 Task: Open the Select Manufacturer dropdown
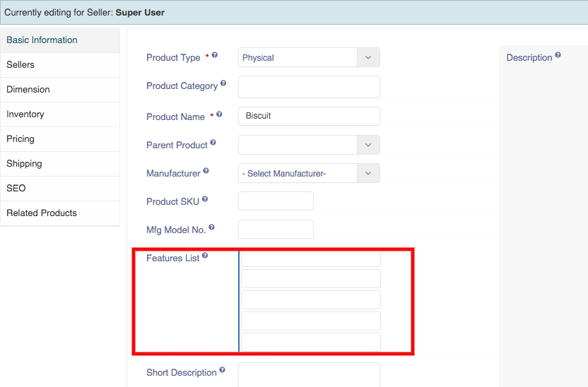coord(309,173)
